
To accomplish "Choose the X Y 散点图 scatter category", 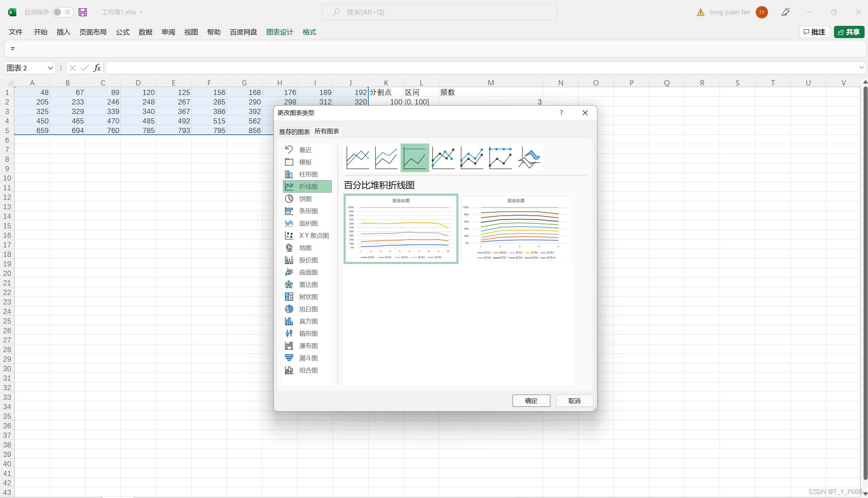I will pyautogui.click(x=307, y=236).
